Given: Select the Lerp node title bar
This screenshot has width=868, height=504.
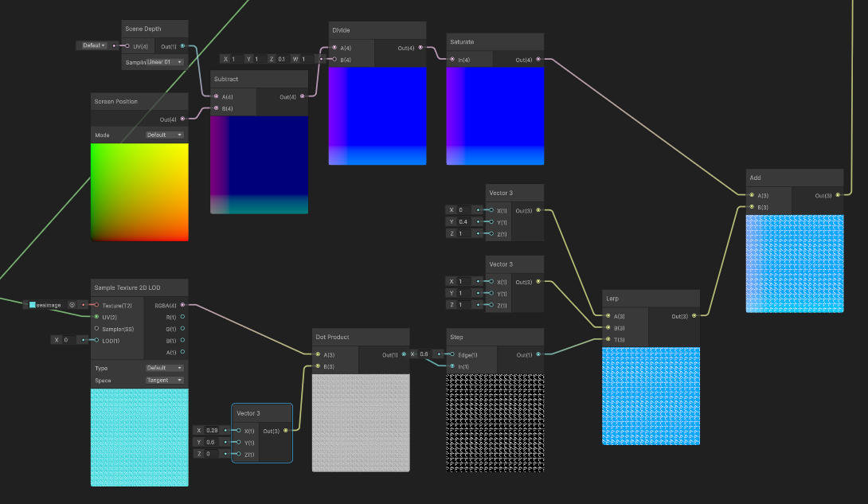Looking at the screenshot, I should point(651,299).
